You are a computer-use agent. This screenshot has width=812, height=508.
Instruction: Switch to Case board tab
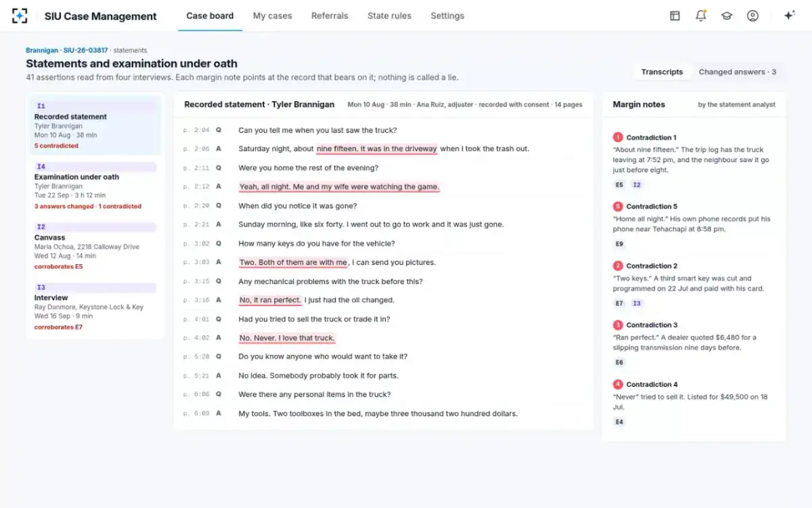tap(210, 16)
